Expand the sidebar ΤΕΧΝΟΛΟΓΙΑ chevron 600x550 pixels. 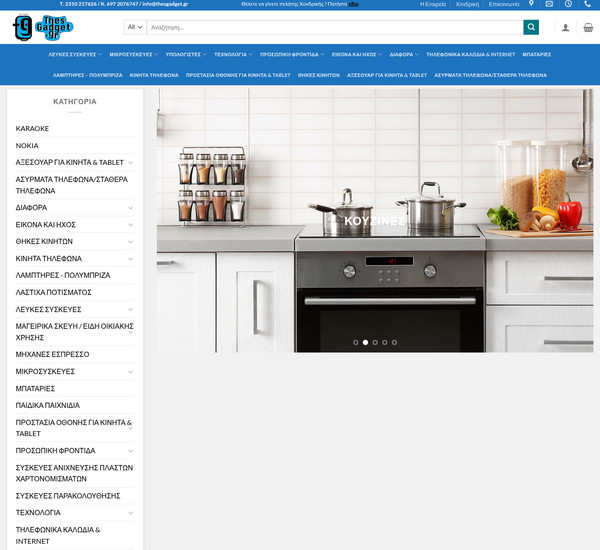[130, 513]
